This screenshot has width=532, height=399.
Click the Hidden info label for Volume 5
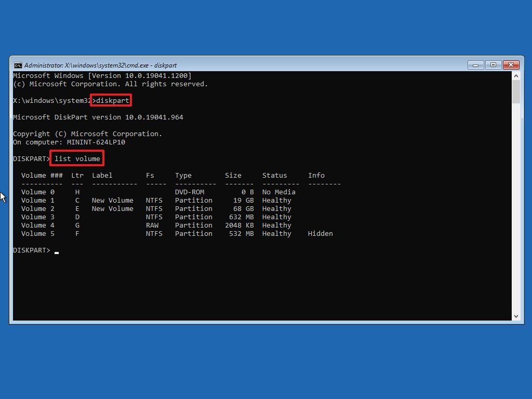(321, 233)
